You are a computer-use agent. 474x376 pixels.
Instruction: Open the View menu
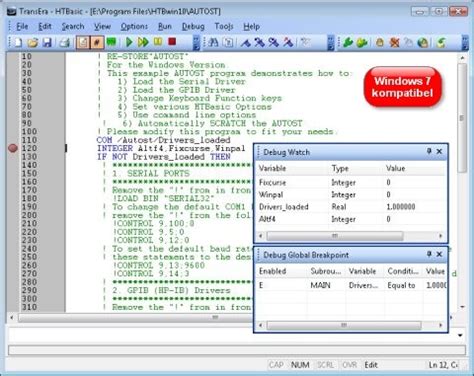(x=102, y=26)
